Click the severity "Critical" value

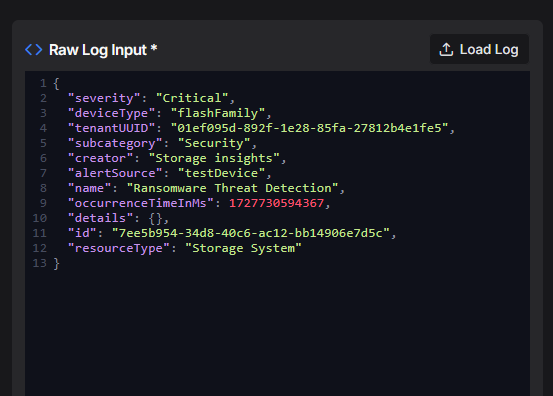(x=192, y=98)
